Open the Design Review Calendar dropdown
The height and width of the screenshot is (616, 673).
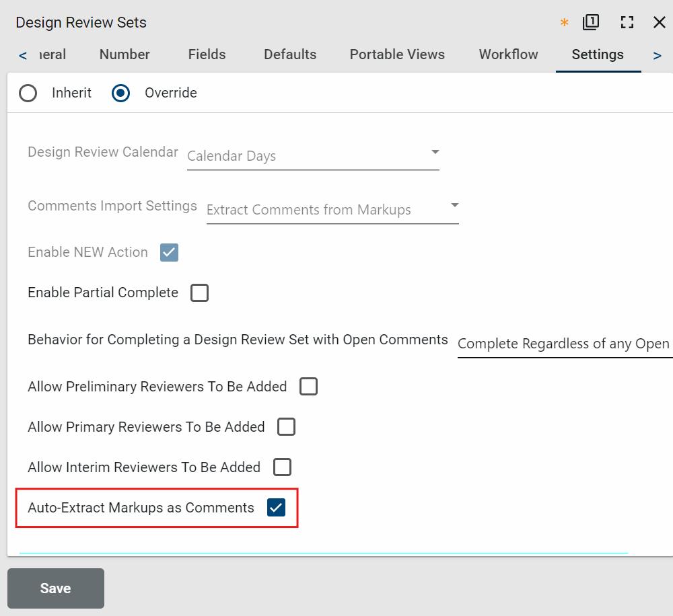point(313,156)
